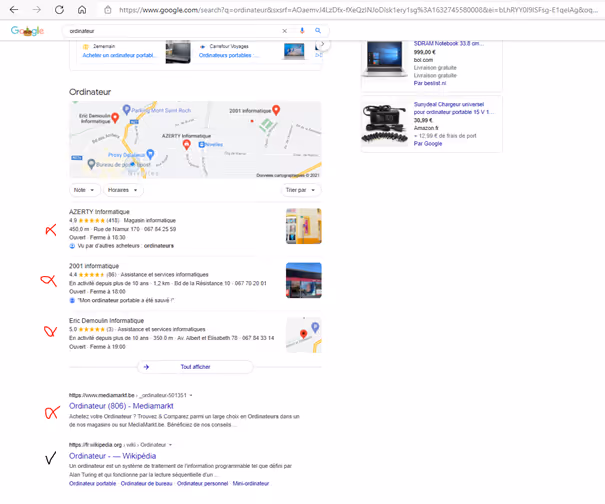
Task: Click the Proxy Delhaize map pin
Action: 150,154
